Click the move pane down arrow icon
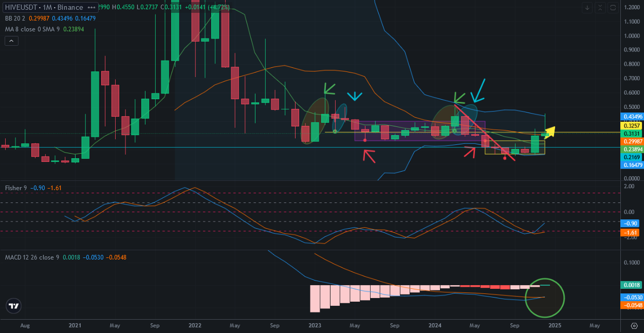Image resolution: width=644 pixels, height=333 pixels. (587, 8)
